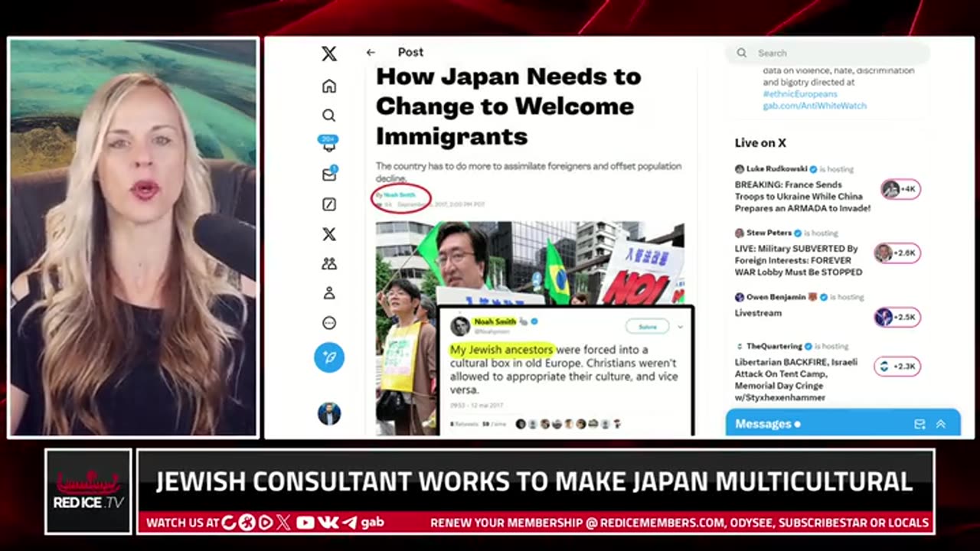
Task: Click the new message icon in Messages bar
Action: point(920,424)
